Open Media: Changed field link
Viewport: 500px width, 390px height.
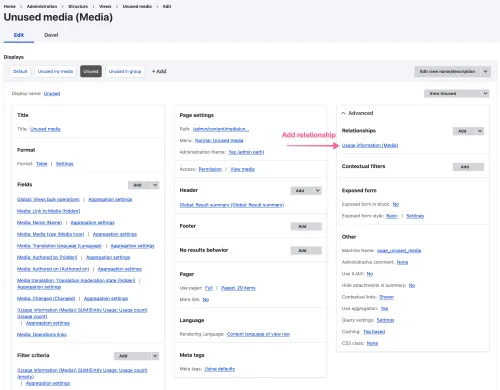46,298
